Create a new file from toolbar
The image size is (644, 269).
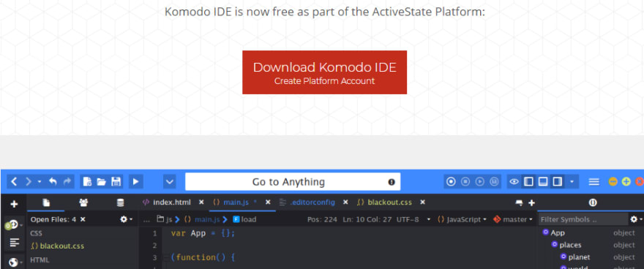pos(87,182)
